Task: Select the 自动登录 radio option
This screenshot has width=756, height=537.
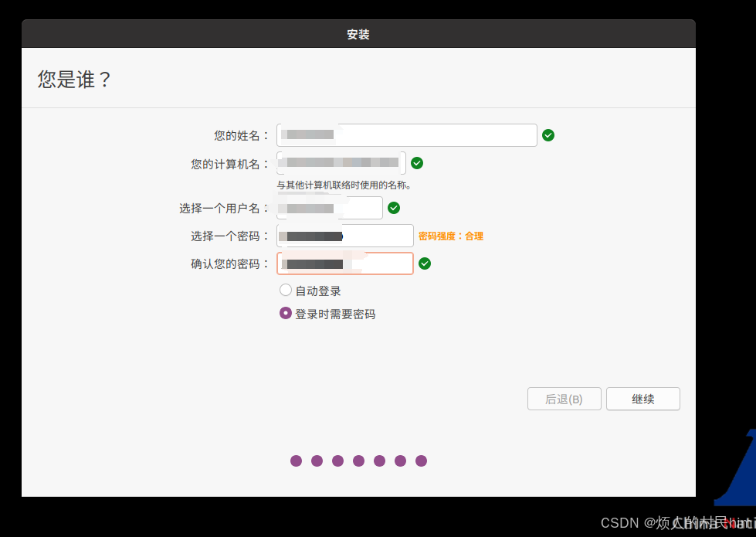Action: [x=286, y=291]
